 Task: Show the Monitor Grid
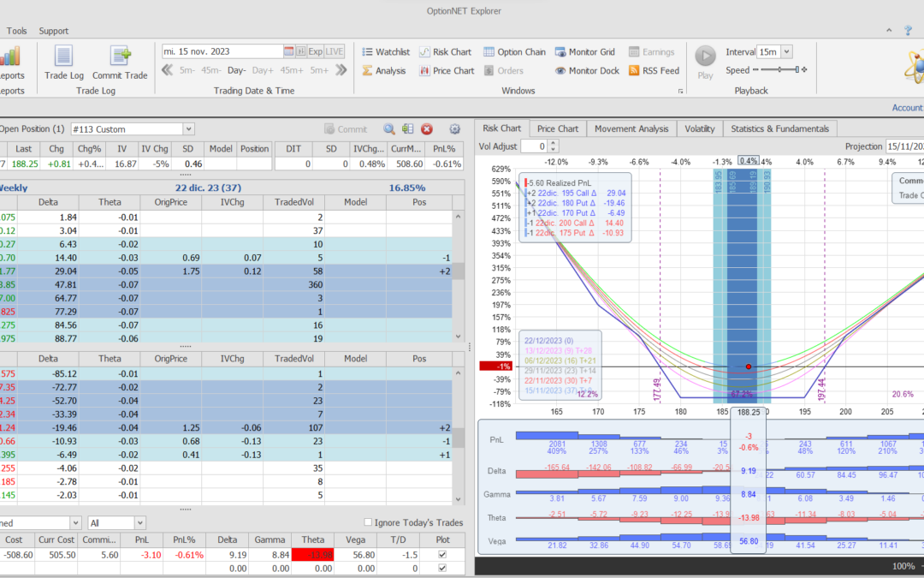pos(586,52)
